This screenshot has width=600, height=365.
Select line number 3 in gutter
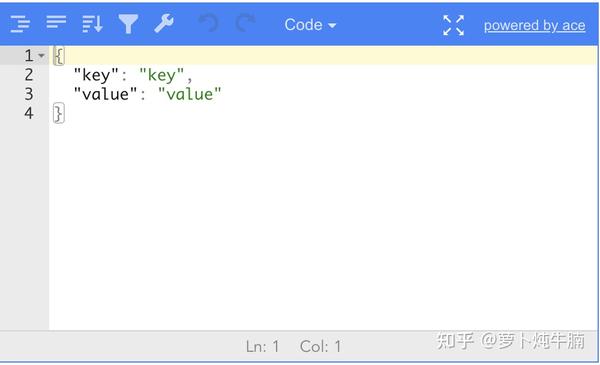tap(29, 94)
